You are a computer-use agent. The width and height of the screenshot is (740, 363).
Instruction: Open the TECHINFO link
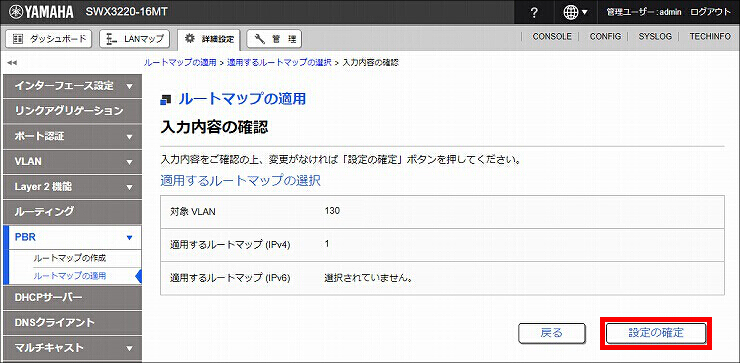click(x=710, y=36)
